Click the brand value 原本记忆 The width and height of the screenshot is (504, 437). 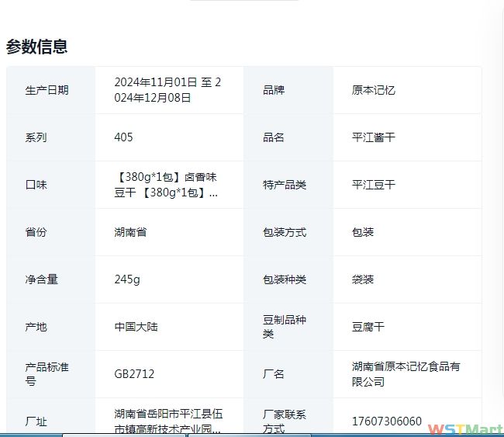[373, 90]
